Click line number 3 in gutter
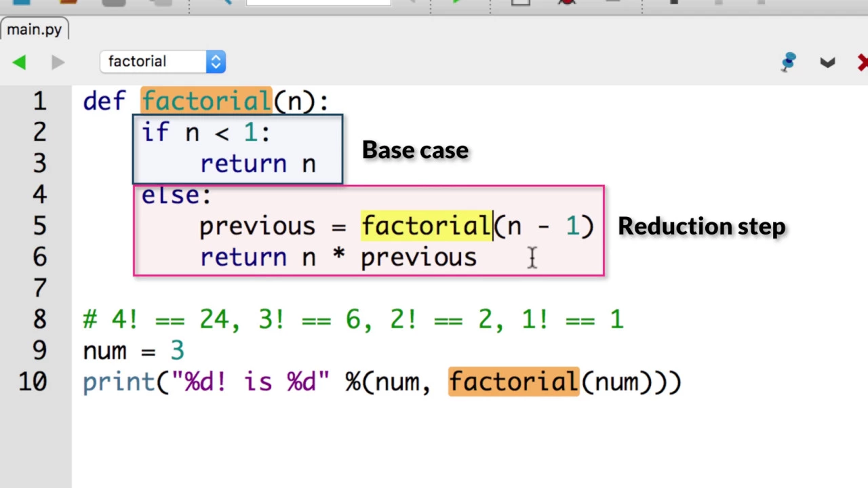 [39, 164]
